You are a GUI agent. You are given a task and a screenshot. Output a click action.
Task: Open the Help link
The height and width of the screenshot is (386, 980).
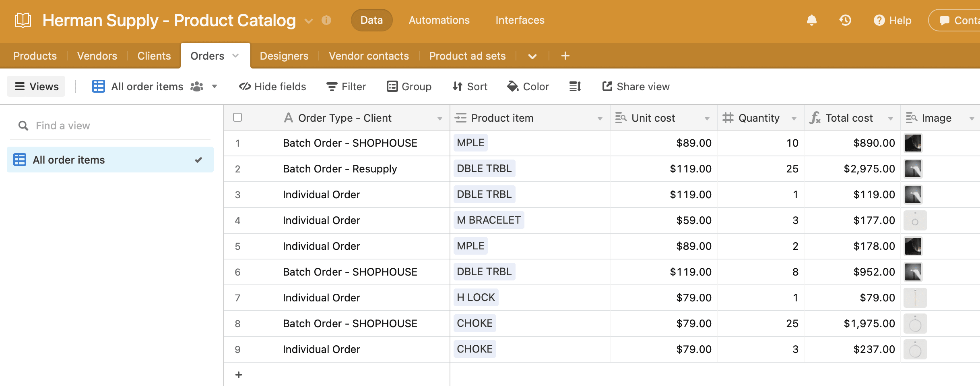coord(892,20)
